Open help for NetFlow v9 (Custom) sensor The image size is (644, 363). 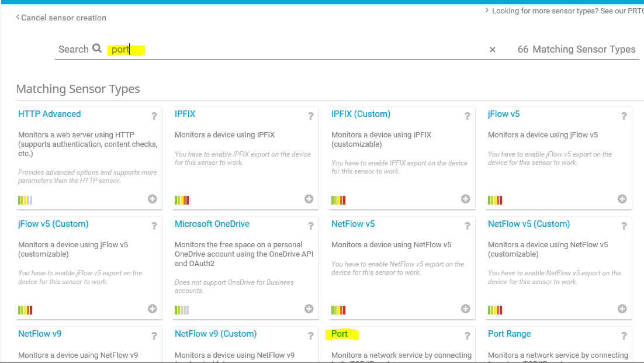click(311, 336)
